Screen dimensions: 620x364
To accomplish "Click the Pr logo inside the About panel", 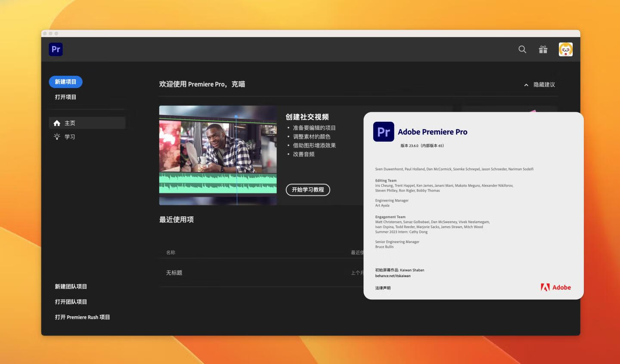I will tap(383, 132).
